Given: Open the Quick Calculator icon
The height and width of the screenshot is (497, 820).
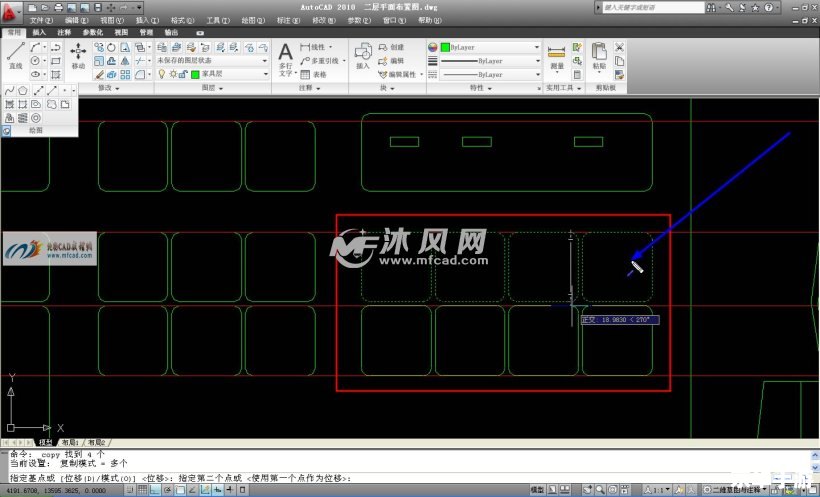Looking at the screenshot, I should 577,75.
